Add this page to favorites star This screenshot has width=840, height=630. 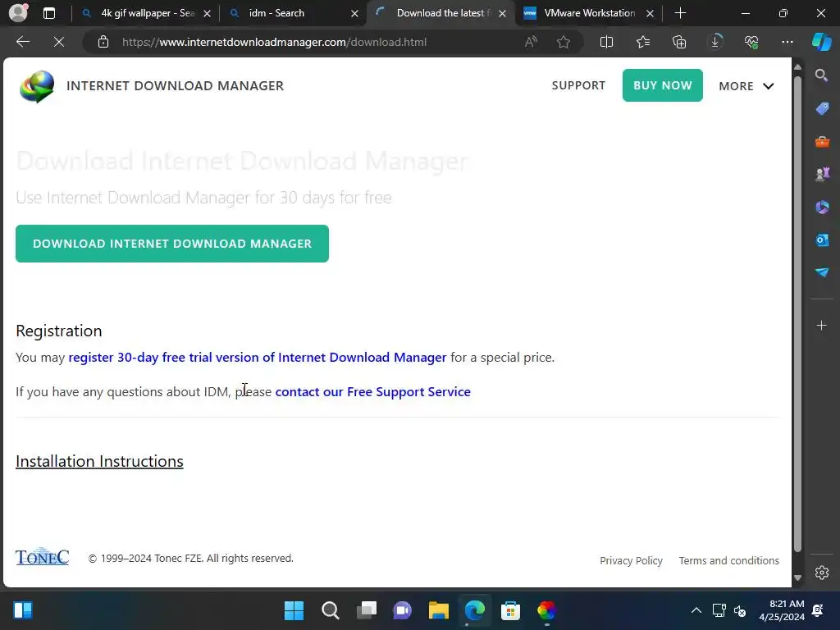pos(563,42)
